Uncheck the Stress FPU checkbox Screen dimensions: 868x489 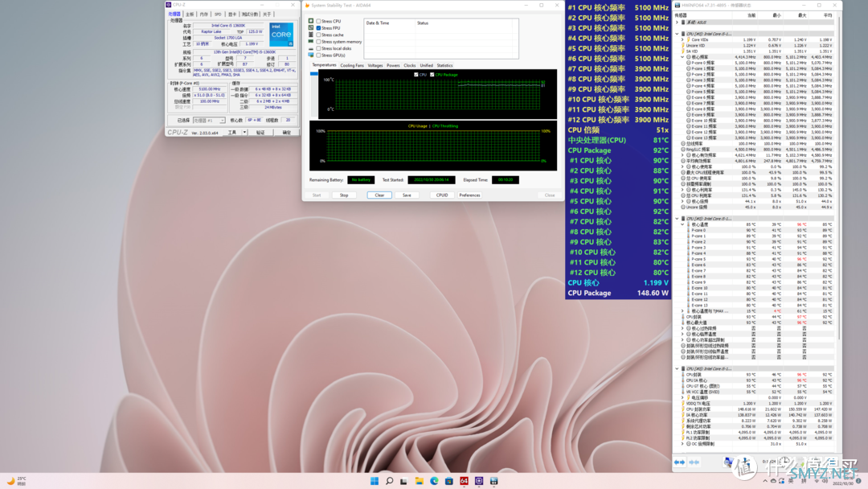click(318, 27)
